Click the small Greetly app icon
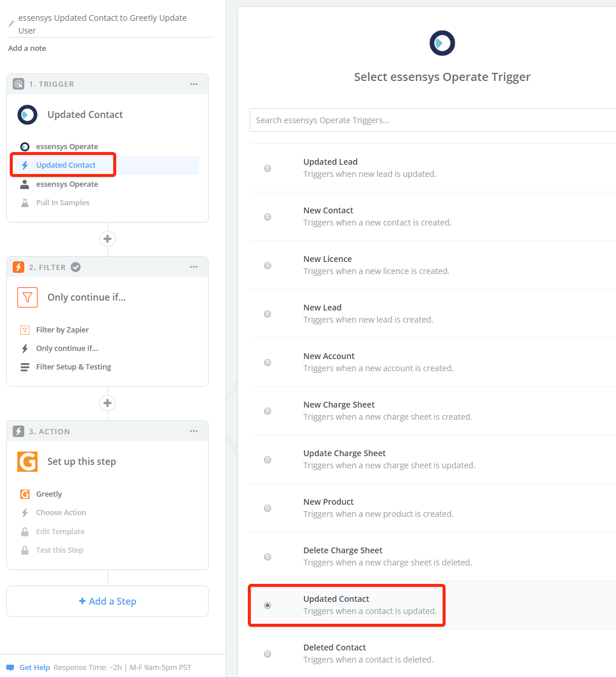 [25, 494]
